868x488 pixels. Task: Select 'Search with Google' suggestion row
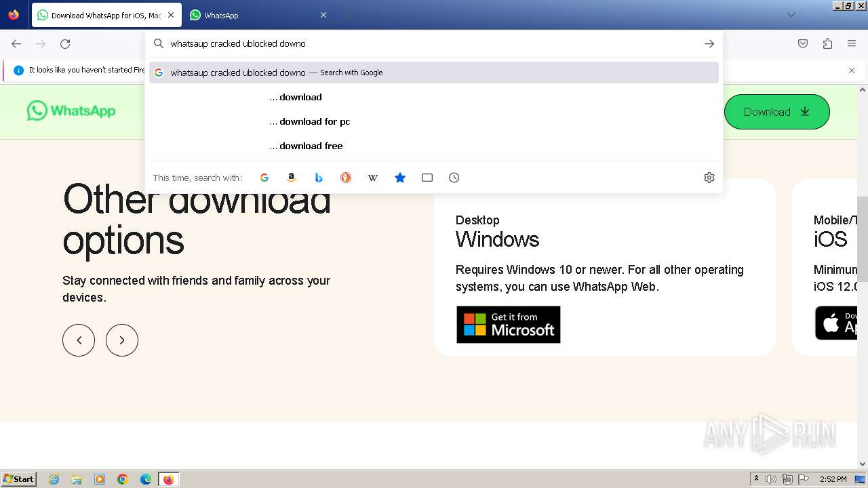(434, 73)
